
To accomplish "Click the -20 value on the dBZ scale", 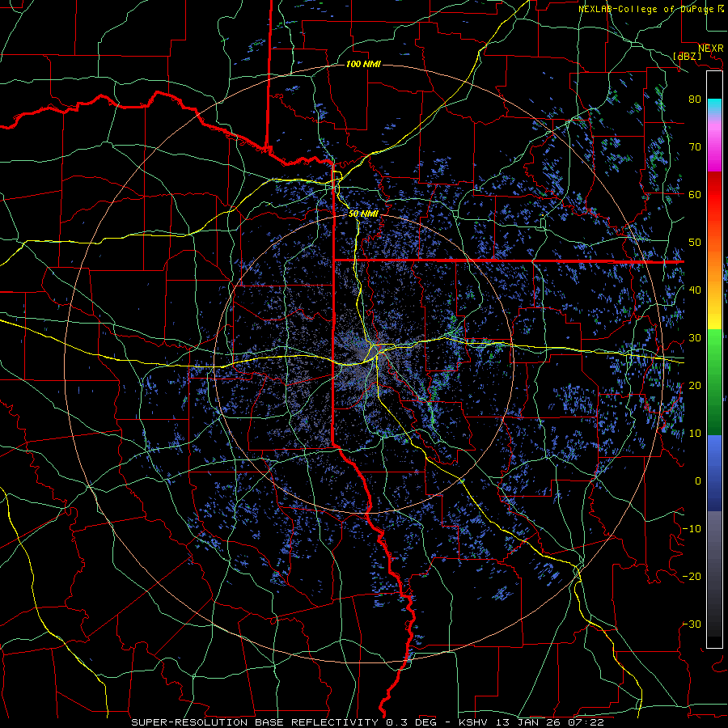I will pyautogui.click(x=692, y=576).
